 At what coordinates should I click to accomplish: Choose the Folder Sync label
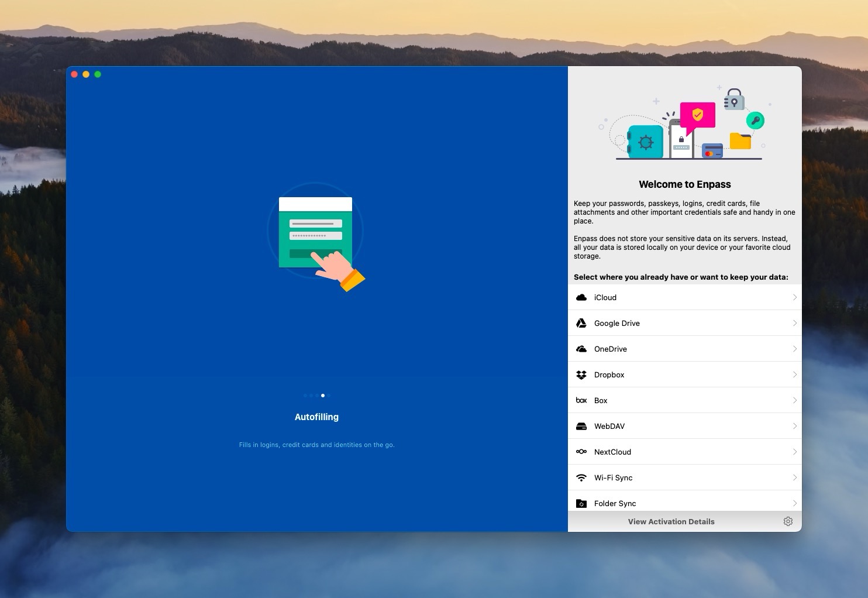(x=615, y=503)
